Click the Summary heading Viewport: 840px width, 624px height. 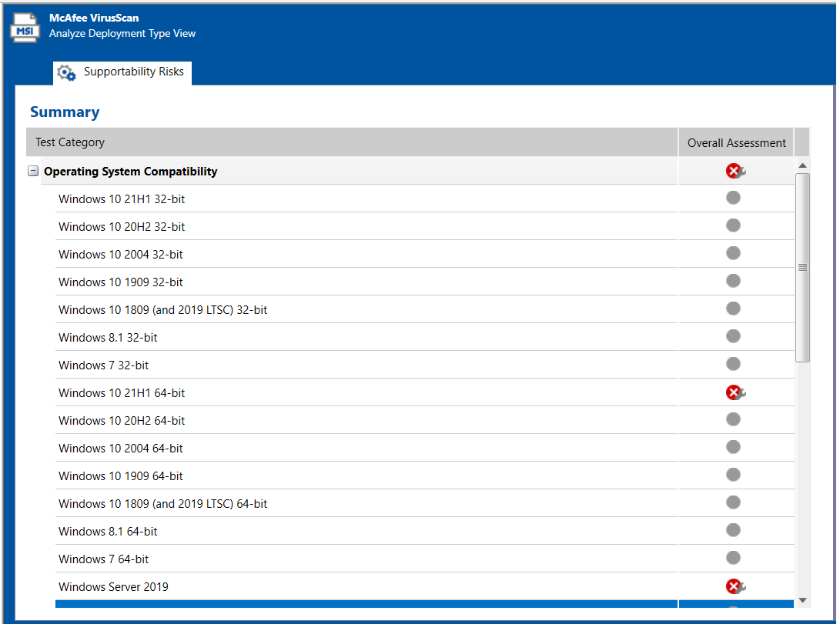coord(65,112)
